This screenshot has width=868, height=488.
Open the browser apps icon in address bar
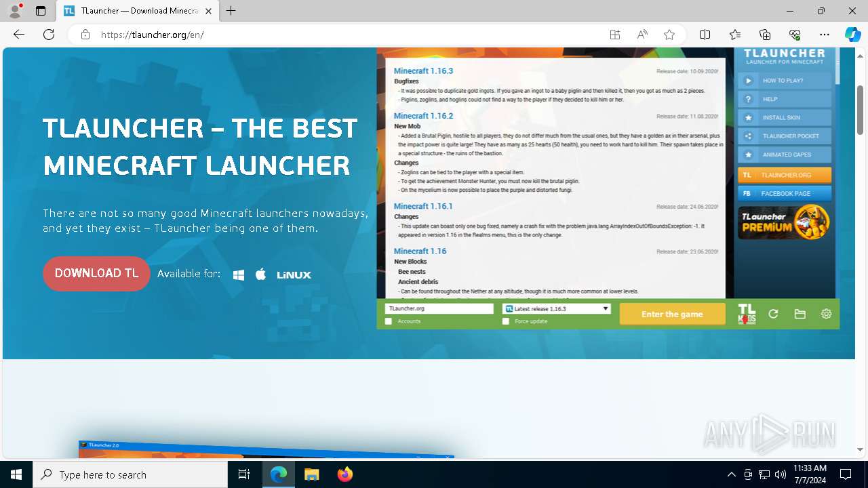click(615, 35)
